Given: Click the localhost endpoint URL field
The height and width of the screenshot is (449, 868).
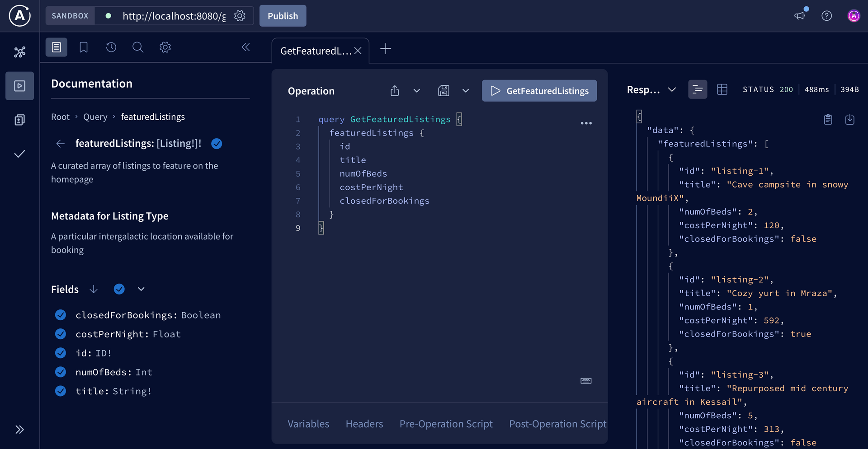Looking at the screenshot, I should tap(174, 16).
